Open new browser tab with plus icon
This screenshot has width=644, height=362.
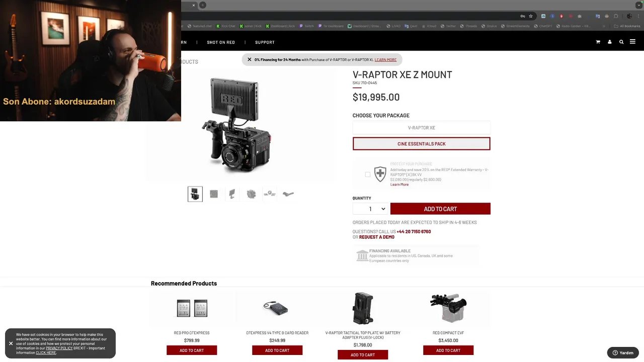pos(203,5)
